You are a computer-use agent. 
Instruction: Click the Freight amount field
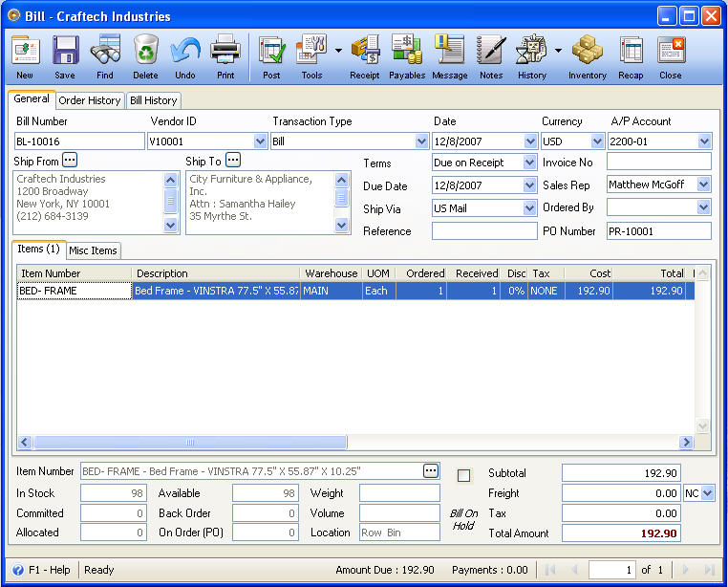pos(621,493)
